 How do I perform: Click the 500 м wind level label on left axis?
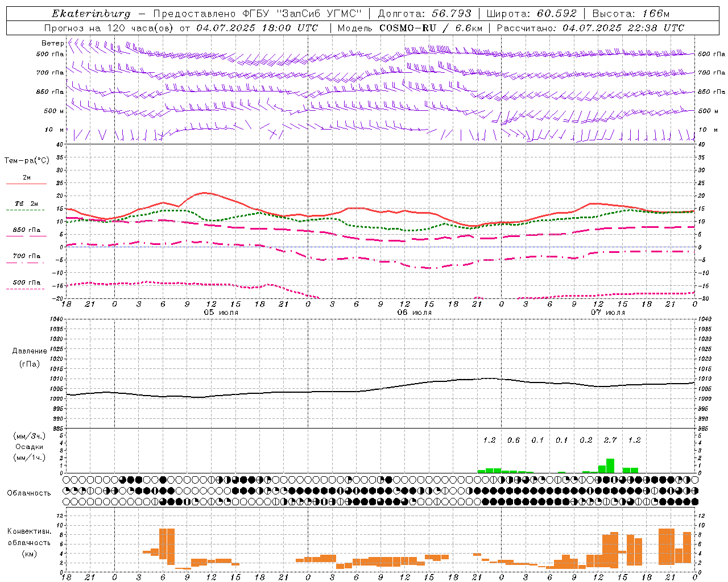pos(54,111)
